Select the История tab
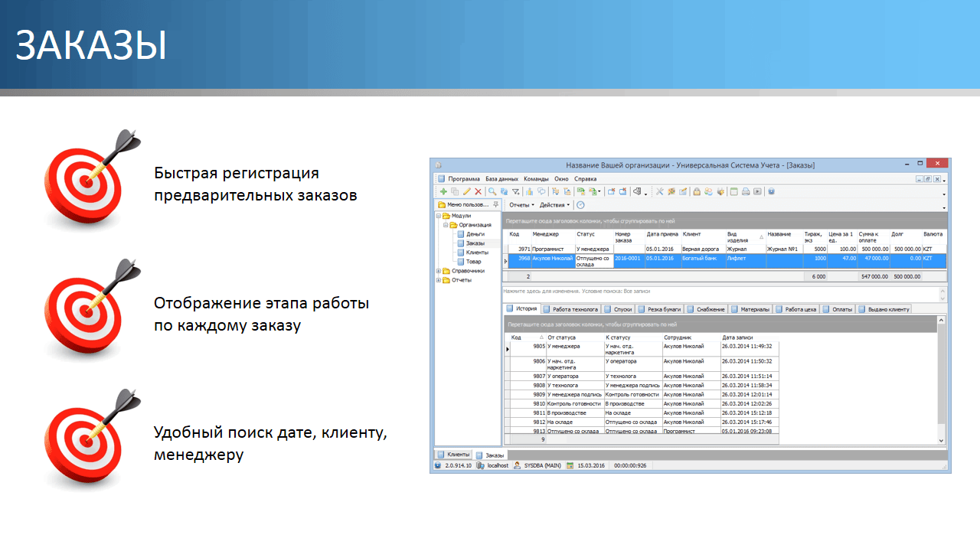The width and height of the screenshot is (980, 551). pyautogui.click(x=521, y=309)
